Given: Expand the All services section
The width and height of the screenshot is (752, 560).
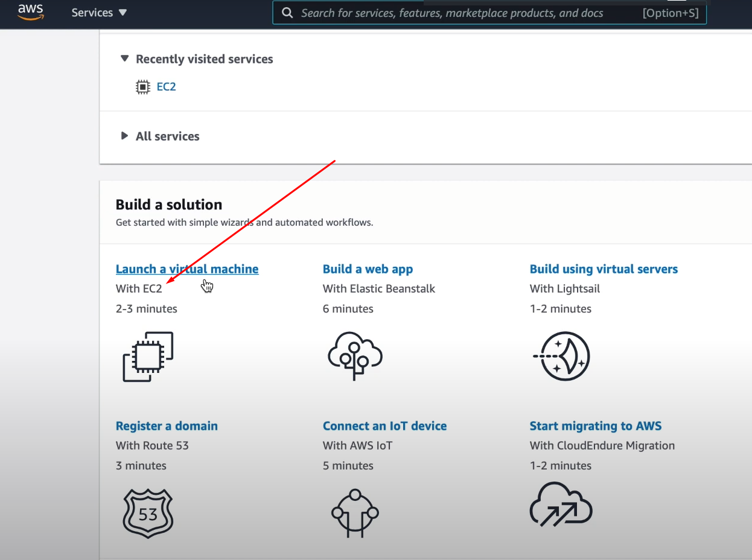Looking at the screenshot, I should pos(125,136).
